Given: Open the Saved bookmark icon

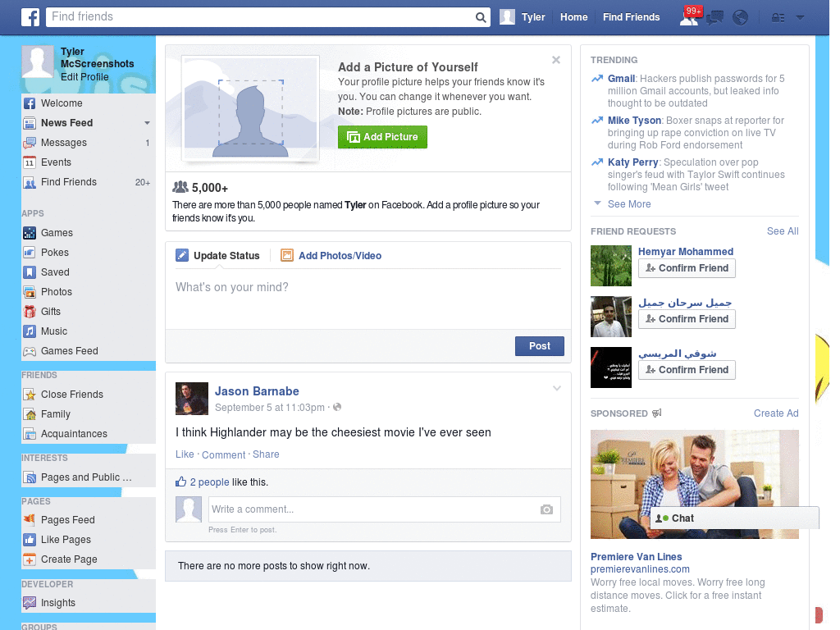Looking at the screenshot, I should point(30,272).
